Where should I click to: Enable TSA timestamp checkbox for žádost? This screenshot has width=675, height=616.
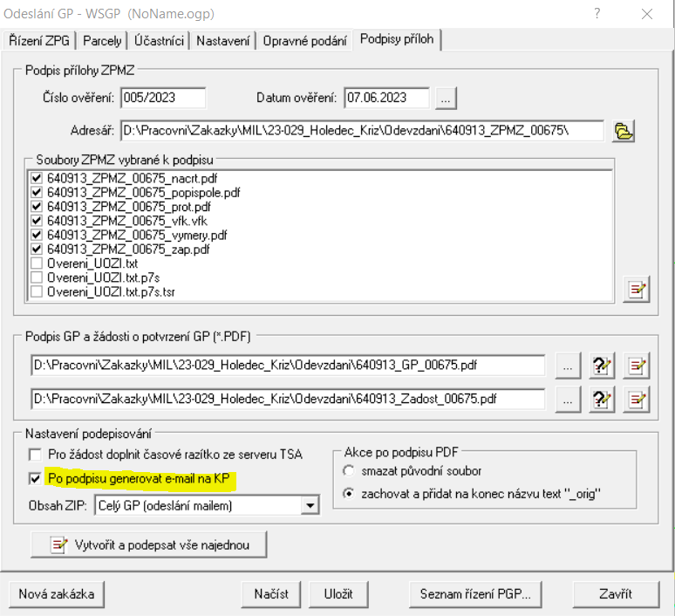pyautogui.click(x=36, y=455)
